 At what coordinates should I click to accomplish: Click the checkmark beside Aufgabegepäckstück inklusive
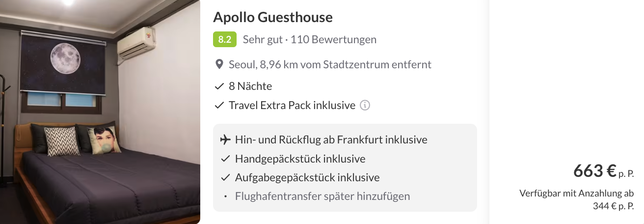tap(225, 177)
